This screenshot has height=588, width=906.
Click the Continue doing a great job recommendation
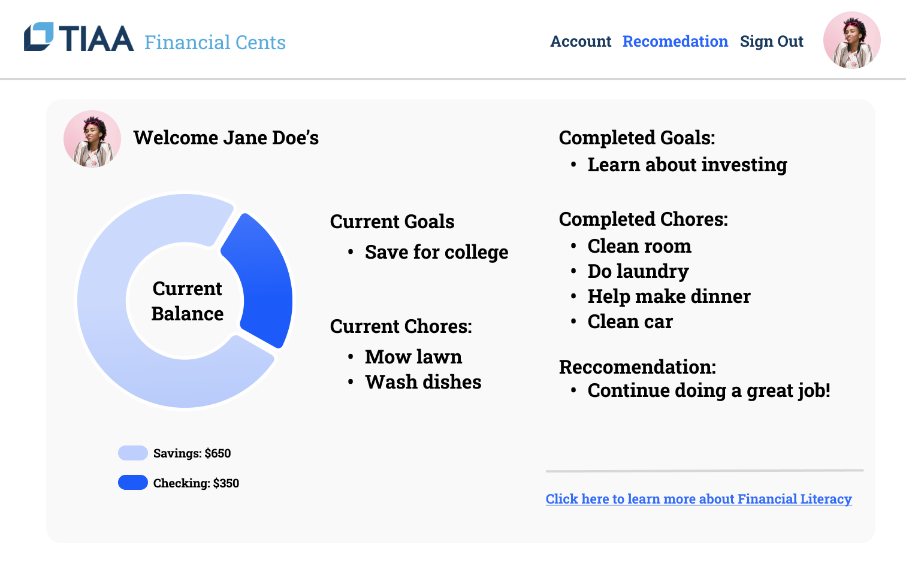click(709, 390)
